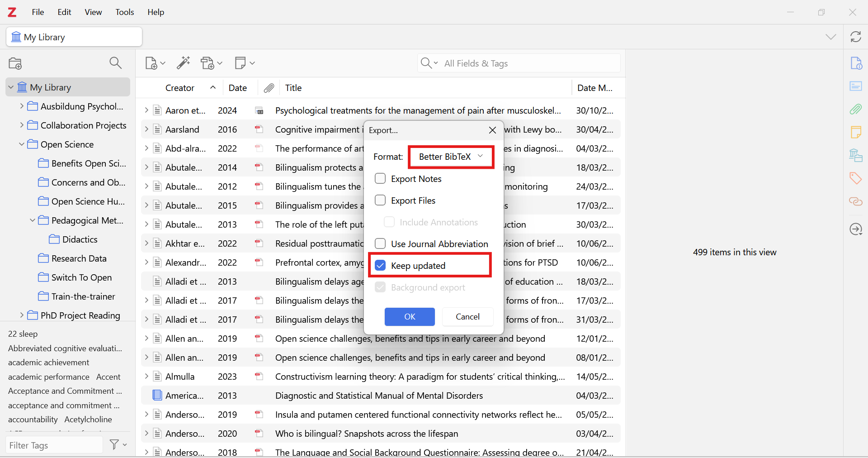
Task: Select the Research Data collection
Action: [x=79, y=258]
